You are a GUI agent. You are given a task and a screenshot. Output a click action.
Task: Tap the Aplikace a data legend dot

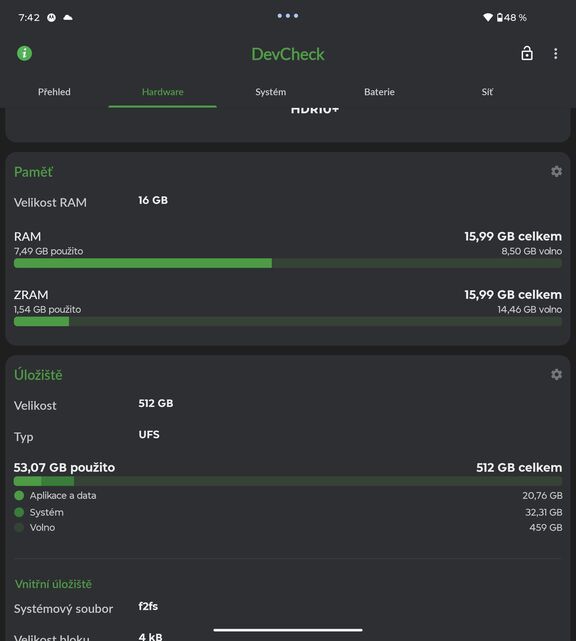(19, 495)
